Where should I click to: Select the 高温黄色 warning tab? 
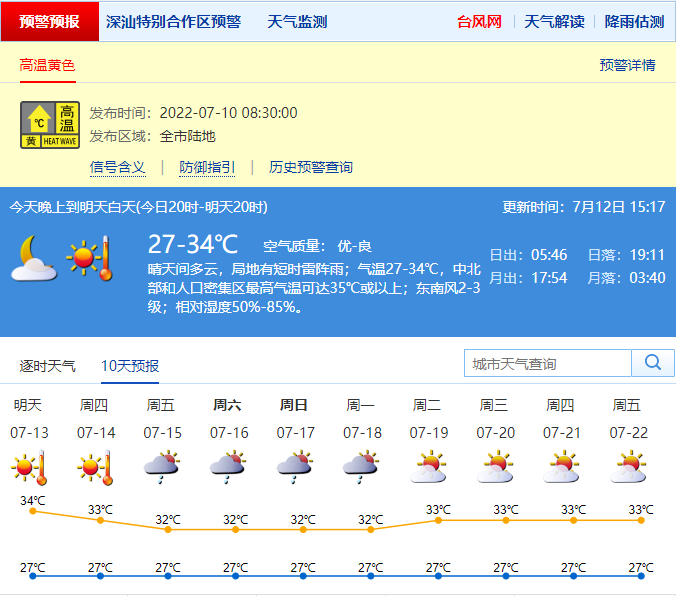click(x=47, y=66)
